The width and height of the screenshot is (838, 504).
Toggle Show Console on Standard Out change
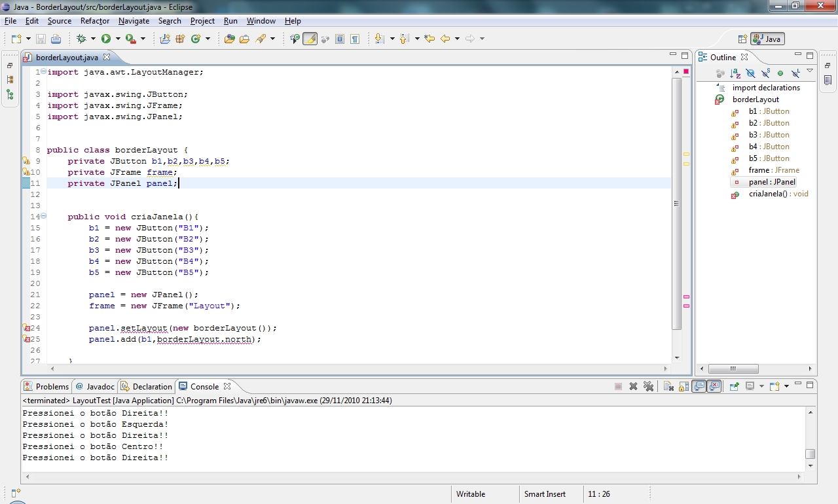[699, 386]
